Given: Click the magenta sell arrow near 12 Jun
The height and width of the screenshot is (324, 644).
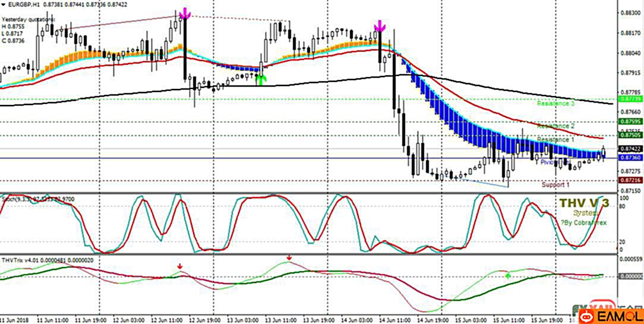Looking at the screenshot, I should (185, 13).
